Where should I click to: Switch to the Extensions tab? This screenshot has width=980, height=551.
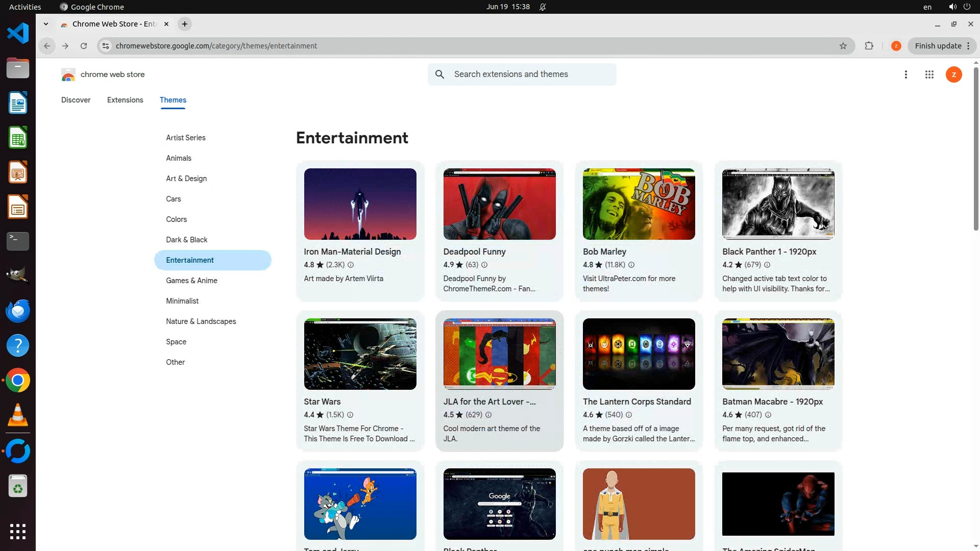pos(125,100)
